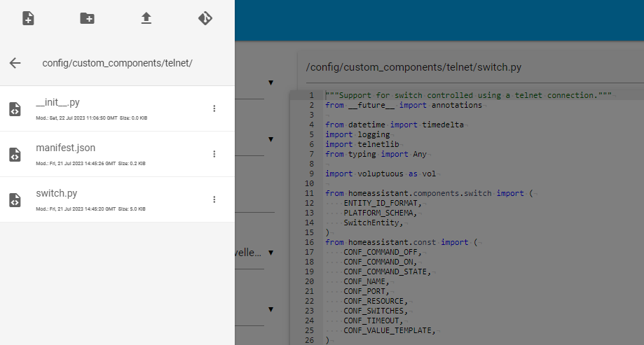This screenshot has width=644, height=345.
Task: Click the upload file icon
Action: (x=146, y=18)
